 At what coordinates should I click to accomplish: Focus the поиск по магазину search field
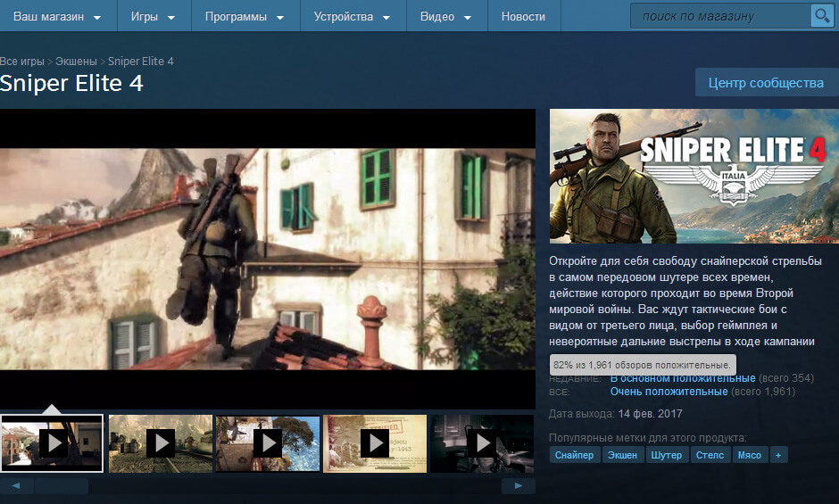coord(721,16)
